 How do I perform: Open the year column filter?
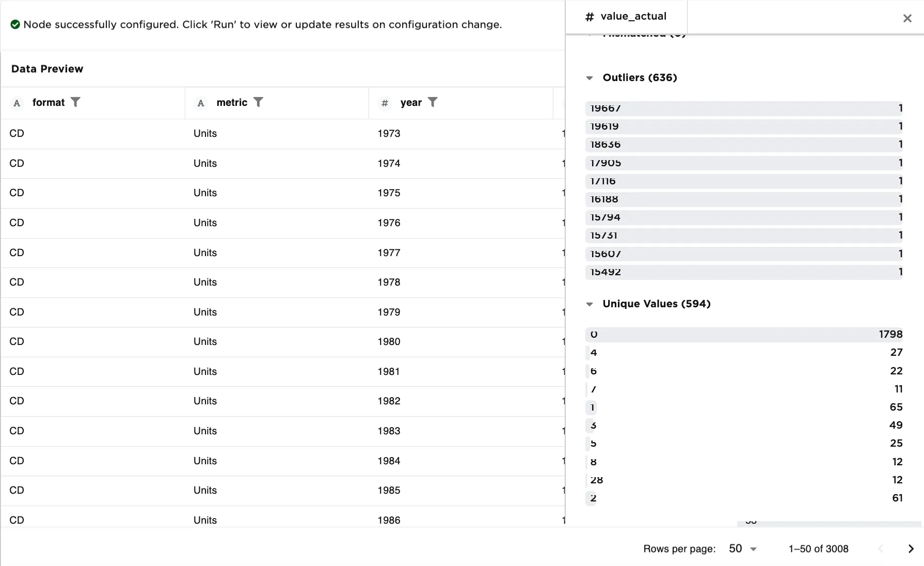[x=433, y=102]
